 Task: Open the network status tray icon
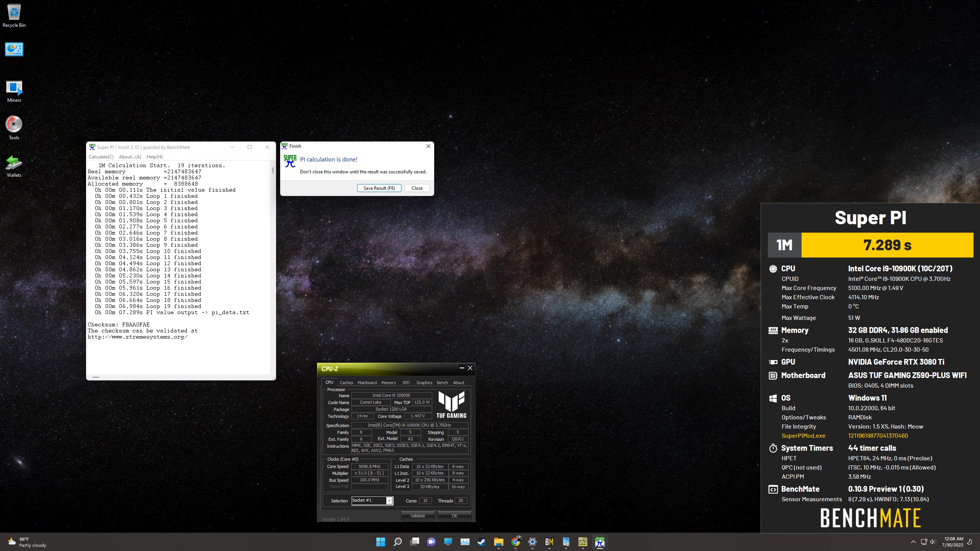coord(924,542)
